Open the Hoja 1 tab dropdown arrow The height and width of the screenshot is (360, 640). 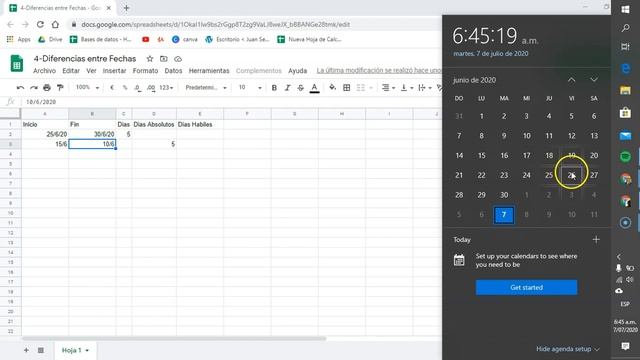pos(87,350)
